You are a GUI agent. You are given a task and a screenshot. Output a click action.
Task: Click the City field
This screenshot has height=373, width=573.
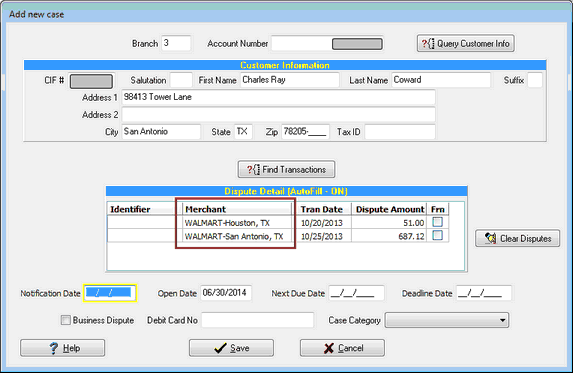coord(161,132)
